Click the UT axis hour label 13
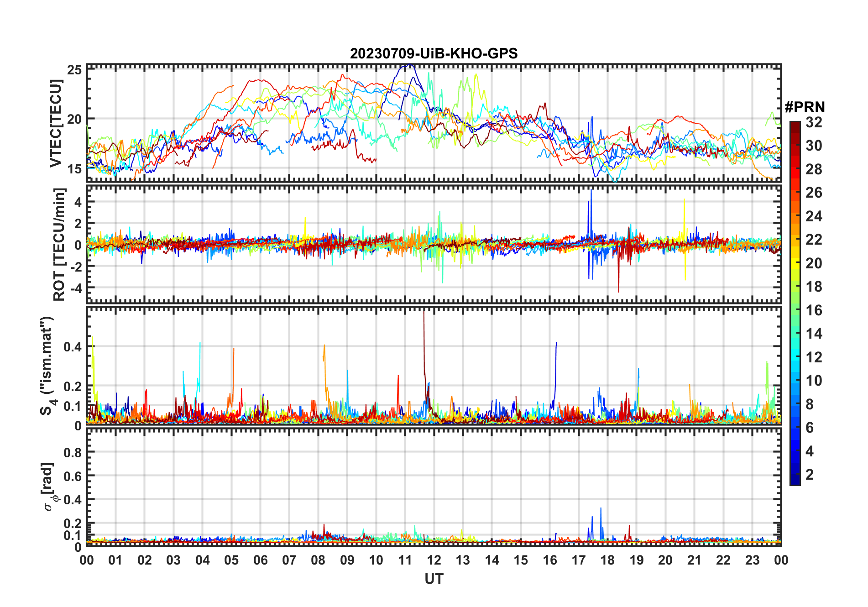Image resolution: width=868 pixels, height=607 pixels. coord(463,560)
